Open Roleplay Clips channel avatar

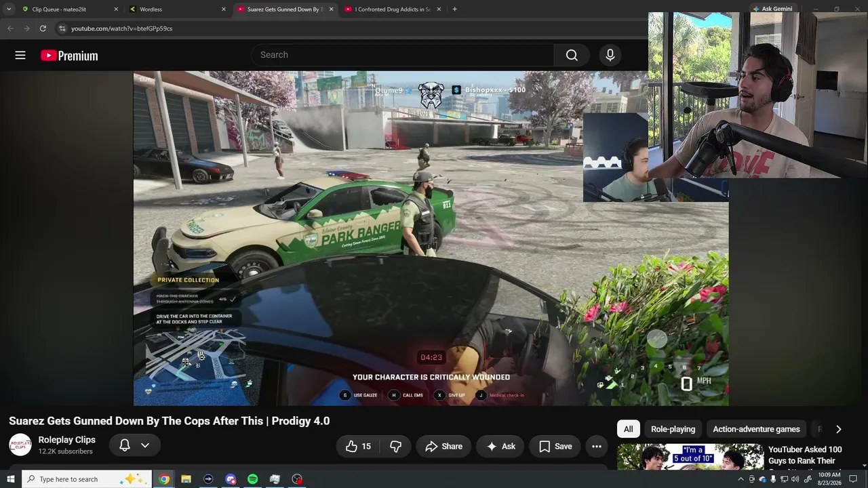pyautogui.click(x=20, y=445)
